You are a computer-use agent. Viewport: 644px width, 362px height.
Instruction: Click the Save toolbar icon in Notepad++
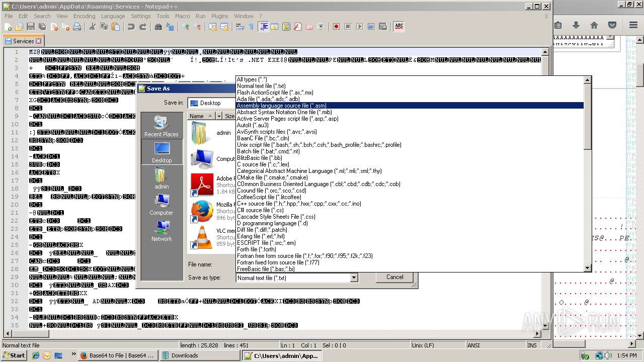31,27
